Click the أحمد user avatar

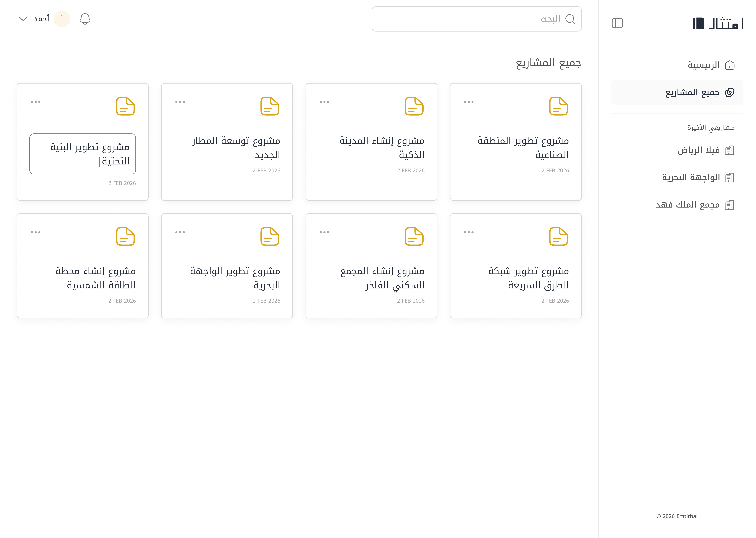pos(62,19)
